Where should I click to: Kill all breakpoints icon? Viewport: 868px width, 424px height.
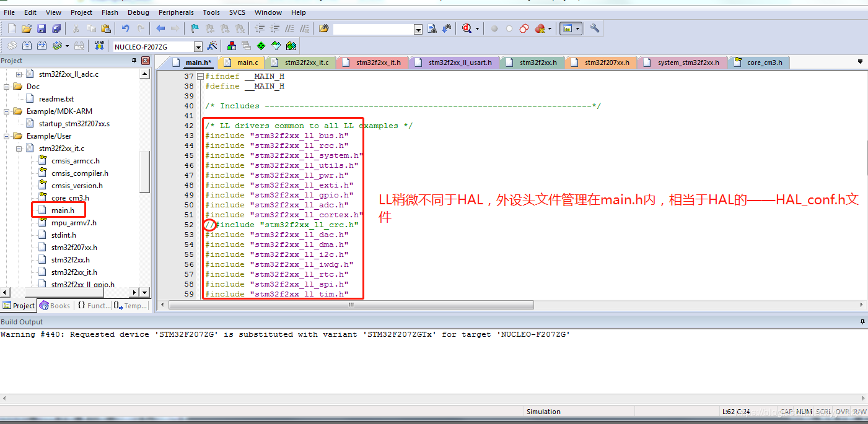pyautogui.click(x=540, y=28)
